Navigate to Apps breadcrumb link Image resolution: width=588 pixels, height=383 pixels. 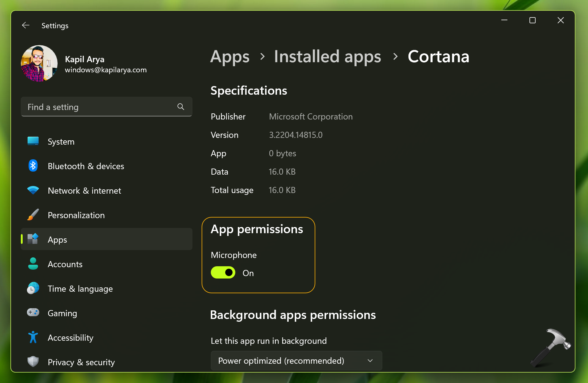pyautogui.click(x=230, y=57)
